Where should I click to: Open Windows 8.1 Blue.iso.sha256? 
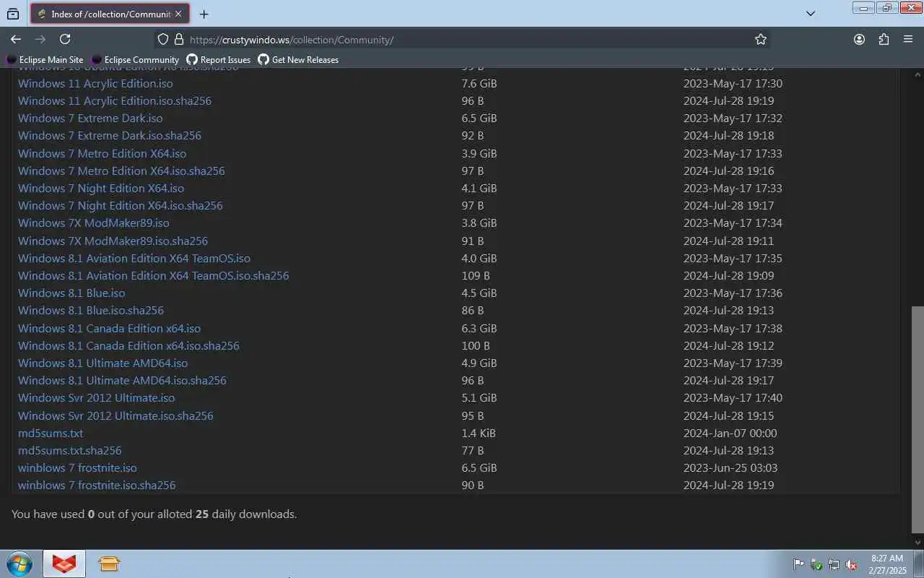pos(91,310)
